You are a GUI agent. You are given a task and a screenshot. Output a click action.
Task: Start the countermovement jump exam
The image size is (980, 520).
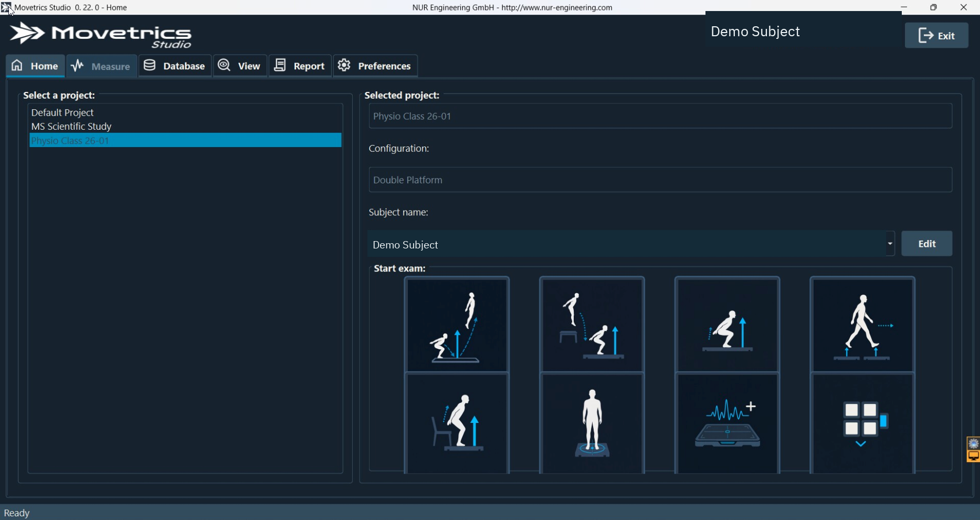coord(456,325)
